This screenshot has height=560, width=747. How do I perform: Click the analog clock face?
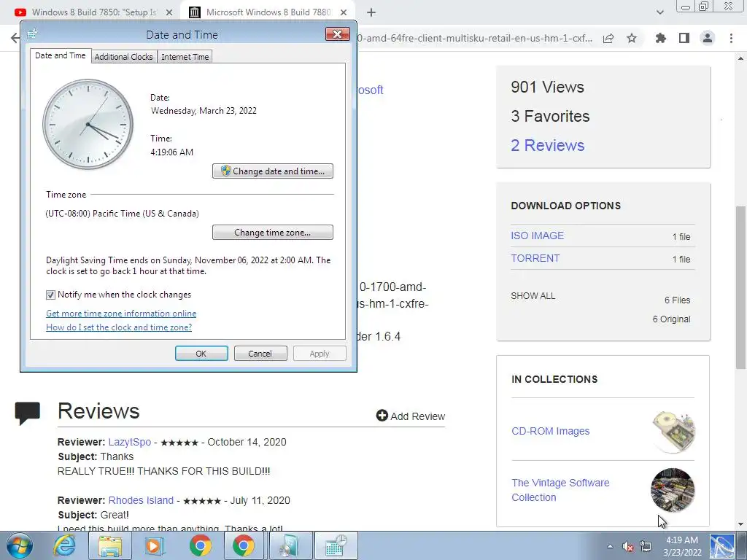[88, 124]
